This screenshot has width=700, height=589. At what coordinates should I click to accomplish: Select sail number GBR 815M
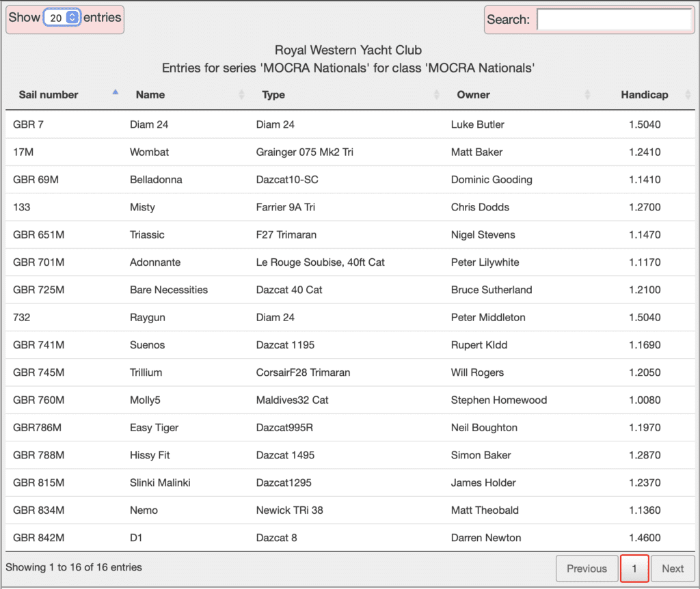click(x=38, y=483)
